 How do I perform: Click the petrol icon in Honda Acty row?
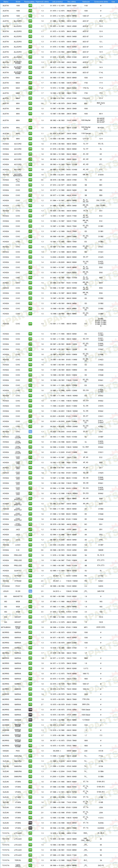30,180
